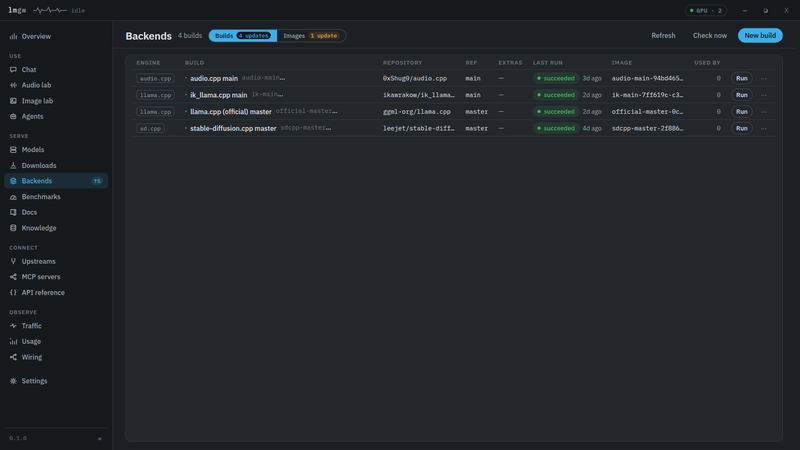Viewport: 800px width, 450px height.
Task: Click the 1 update badge
Action: (324, 36)
